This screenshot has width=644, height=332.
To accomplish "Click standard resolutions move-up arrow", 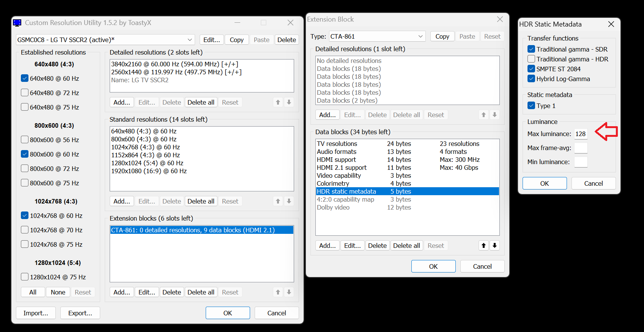I will [x=278, y=201].
